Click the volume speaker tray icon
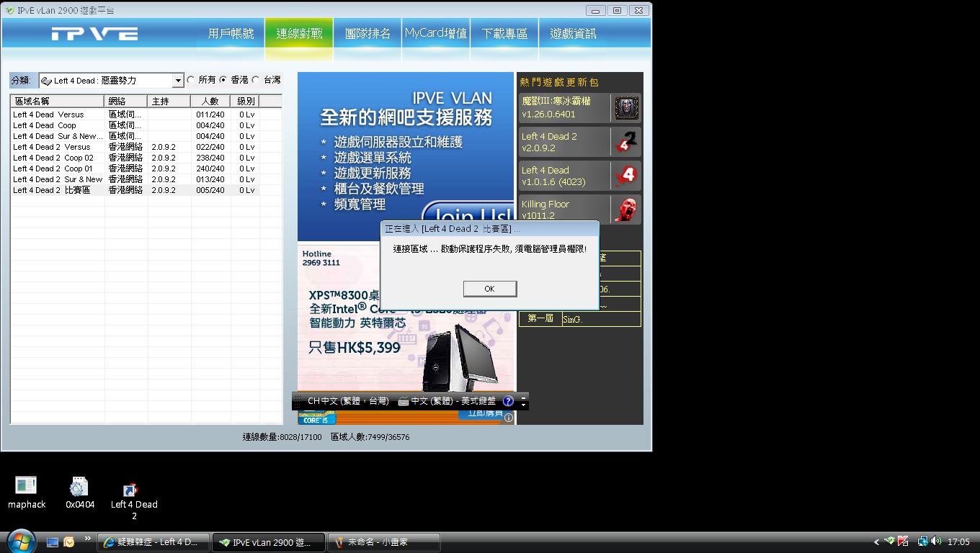The image size is (980, 553). (936, 541)
